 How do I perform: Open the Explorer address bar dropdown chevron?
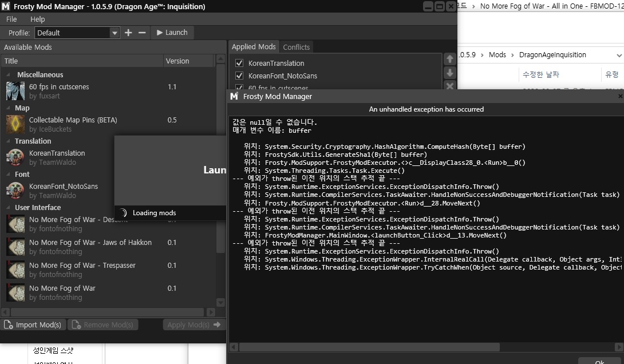coord(619,56)
